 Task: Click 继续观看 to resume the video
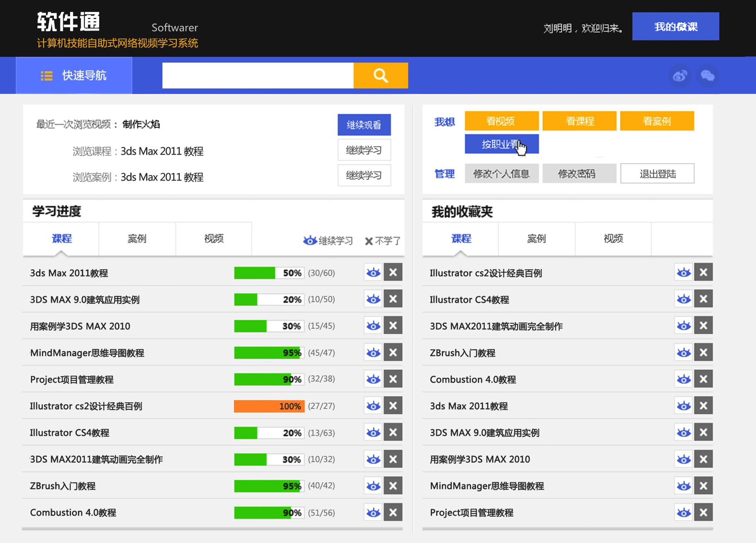pos(364,125)
